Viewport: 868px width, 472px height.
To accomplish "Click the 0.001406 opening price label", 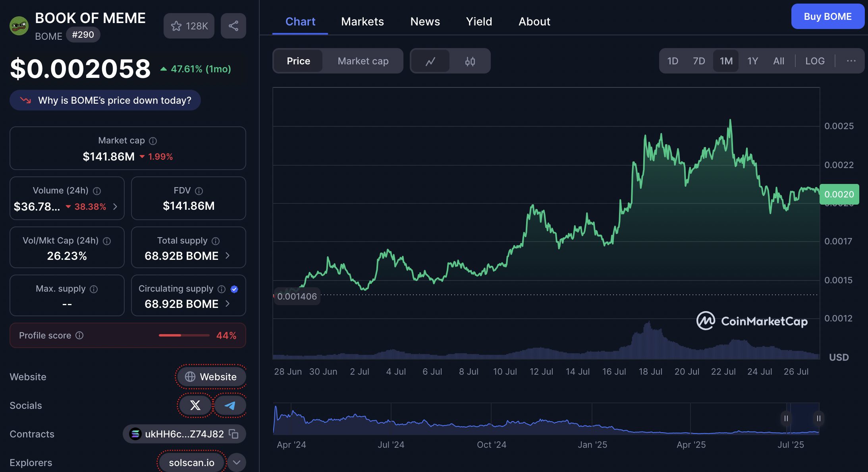I will pyautogui.click(x=297, y=296).
